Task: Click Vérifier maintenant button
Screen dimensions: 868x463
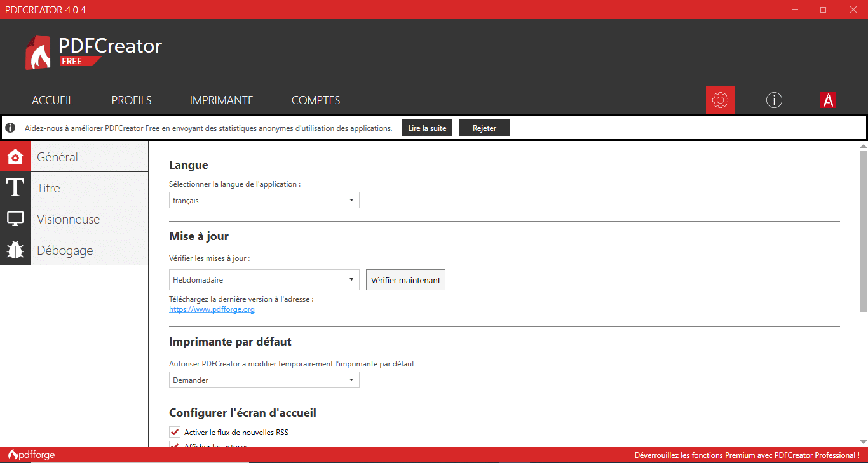Action: (x=405, y=280)
